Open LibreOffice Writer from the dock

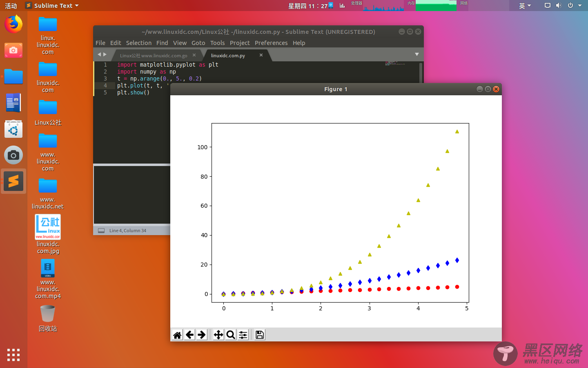(13, 103)
